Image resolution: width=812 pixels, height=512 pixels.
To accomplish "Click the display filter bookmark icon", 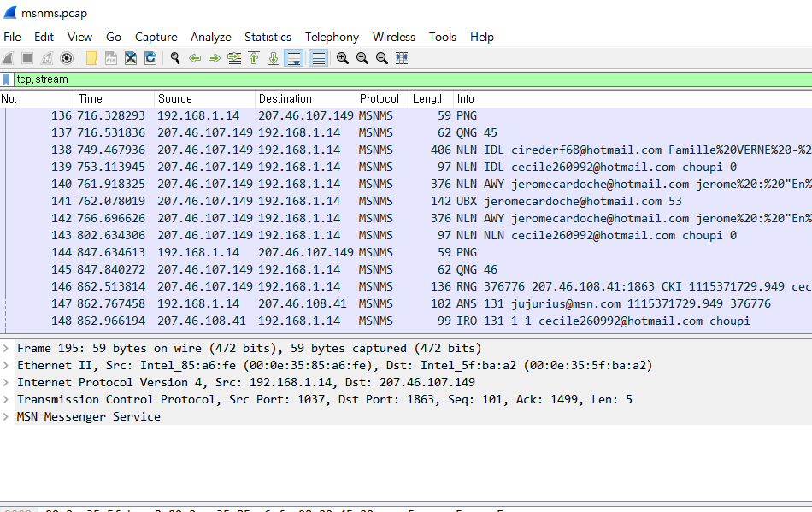I will point(6,79).
